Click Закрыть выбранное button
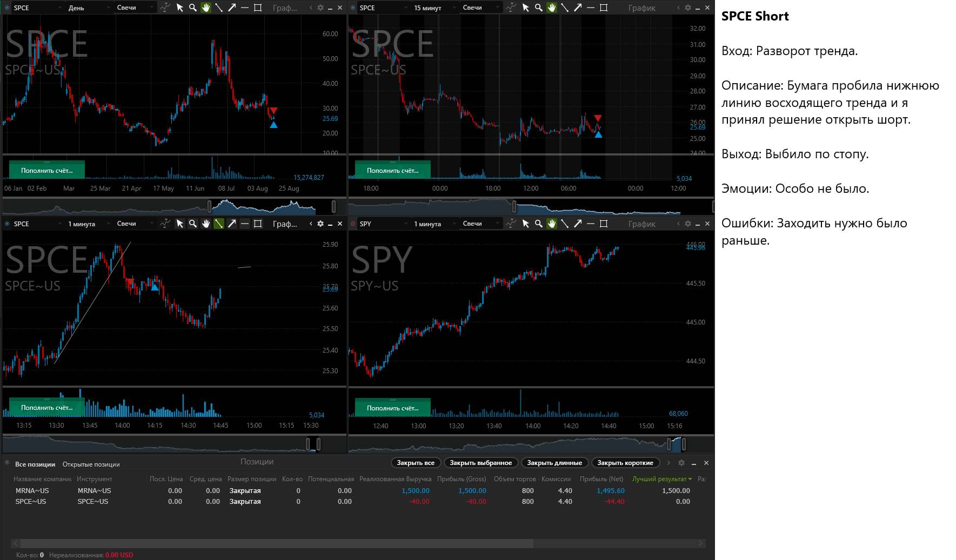The height and width of the screenshot is (560, 956). [x=481, y=463]
